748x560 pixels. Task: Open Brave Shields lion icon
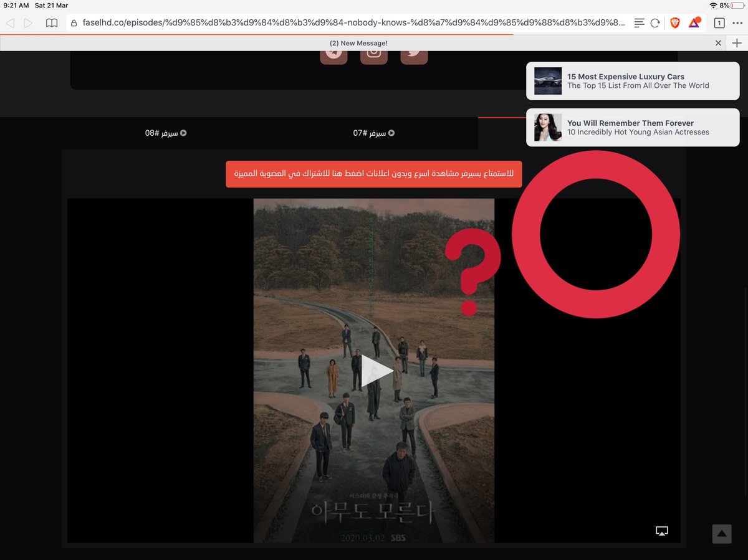[x=675, y=23]
